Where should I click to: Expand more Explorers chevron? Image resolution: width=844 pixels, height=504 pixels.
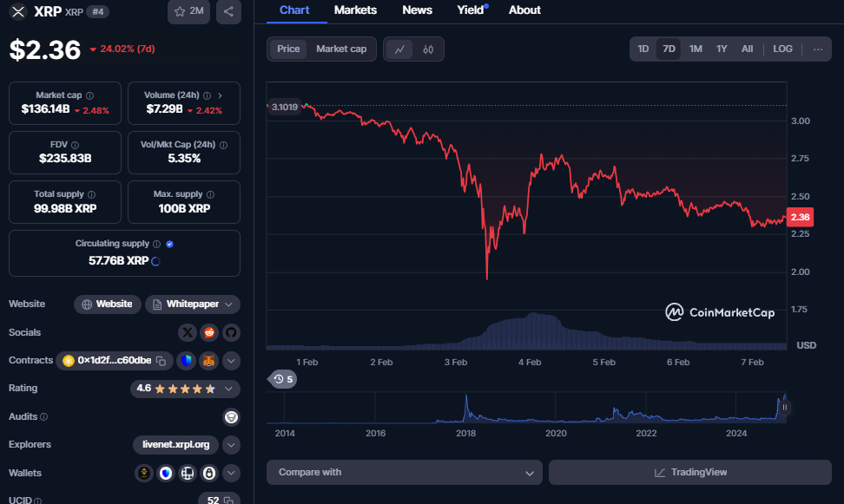pos(232,445)
